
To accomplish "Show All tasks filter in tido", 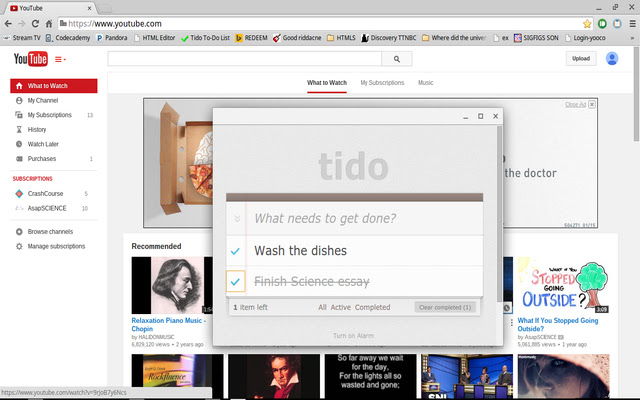I will coord(322,307).
